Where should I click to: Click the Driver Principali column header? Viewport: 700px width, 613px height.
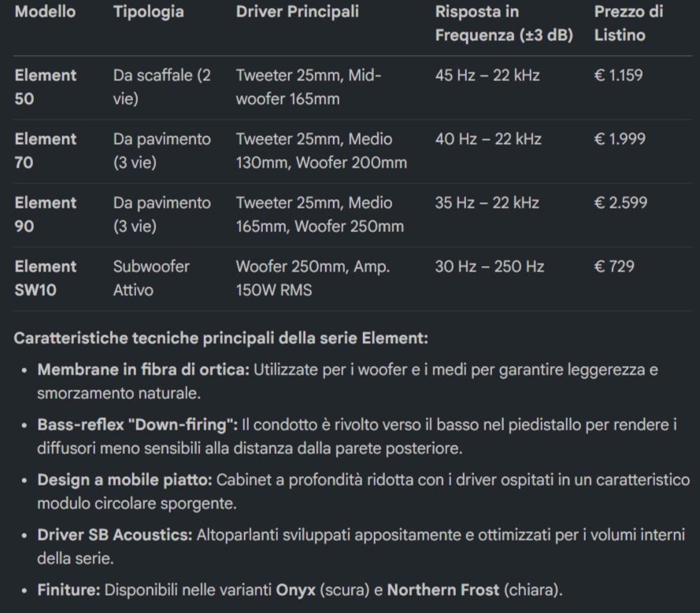point(298,12)
